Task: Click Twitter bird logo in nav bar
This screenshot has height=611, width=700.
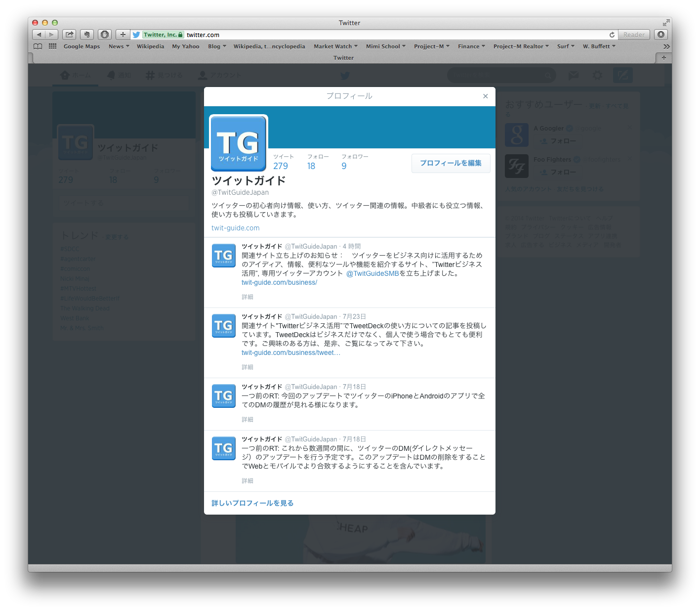Action: (345, 76)
